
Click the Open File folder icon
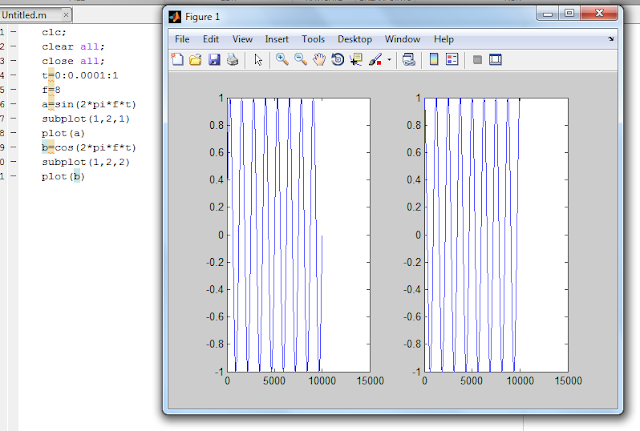point(196,60)
